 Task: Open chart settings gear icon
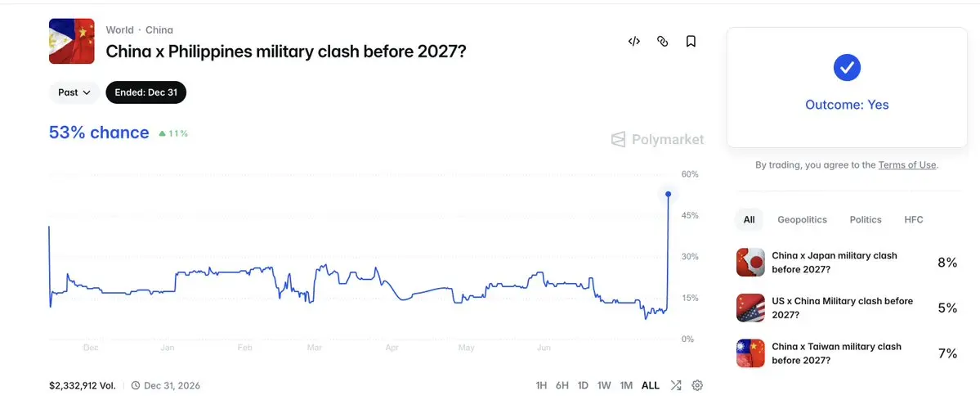[x=697, y=385]
